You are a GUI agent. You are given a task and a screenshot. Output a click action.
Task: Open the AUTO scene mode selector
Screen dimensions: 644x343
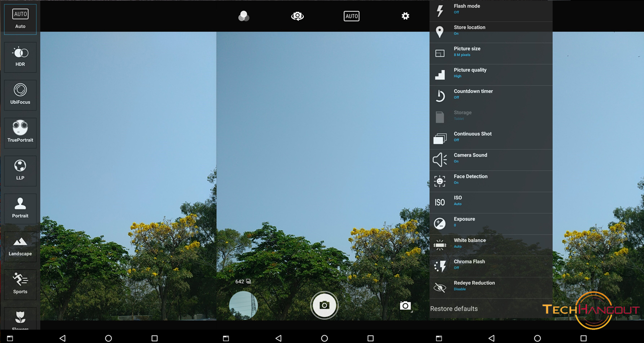coord(352,16)
